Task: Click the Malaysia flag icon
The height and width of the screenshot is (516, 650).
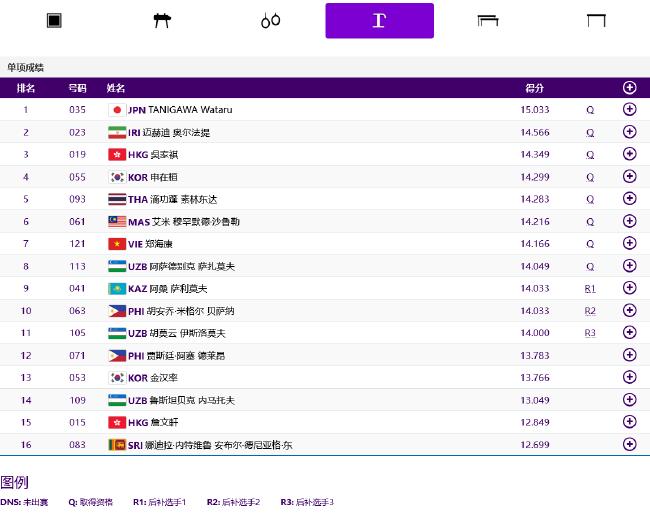Action: (x=117, y=222)
